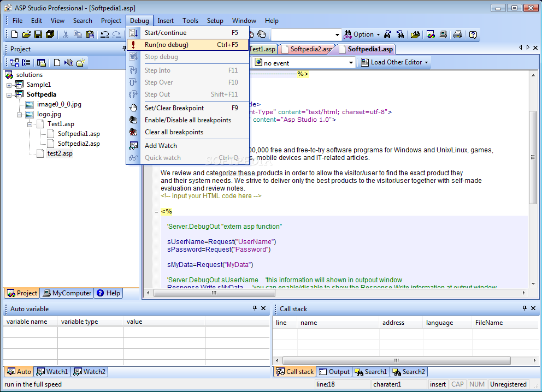Click the folder window icon in the Project toolbar
Screen dimensions: 542x392
42,63
